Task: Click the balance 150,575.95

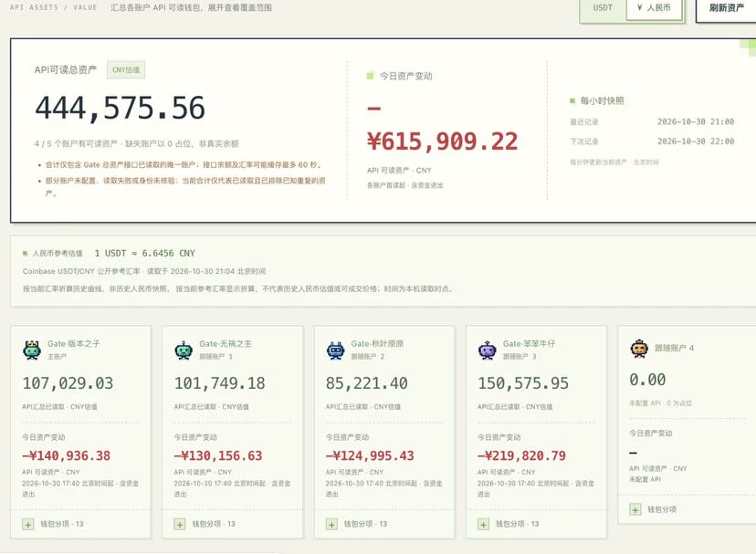Action: (523, 383)
